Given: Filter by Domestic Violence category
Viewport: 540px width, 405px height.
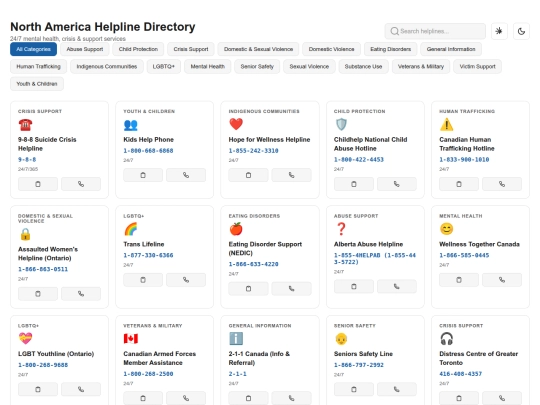Looking at the screenshot, I should [x=331, y=49].
